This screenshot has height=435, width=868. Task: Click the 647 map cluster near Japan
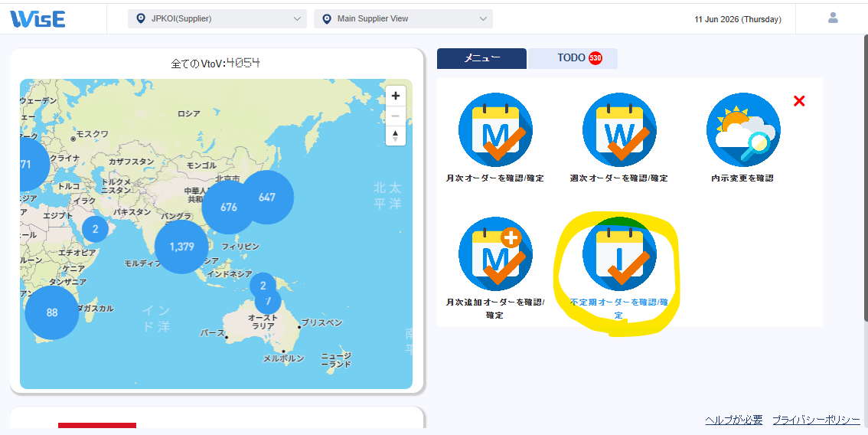coord(267,198)
